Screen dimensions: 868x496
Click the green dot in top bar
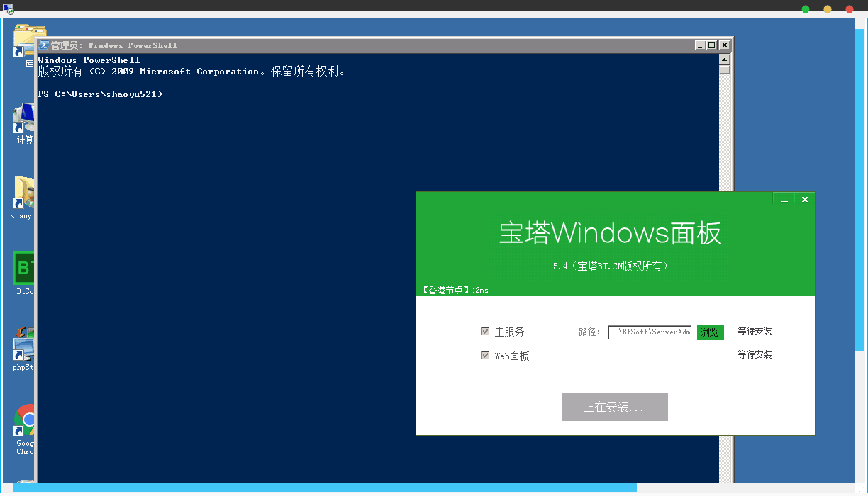[806, 9]
